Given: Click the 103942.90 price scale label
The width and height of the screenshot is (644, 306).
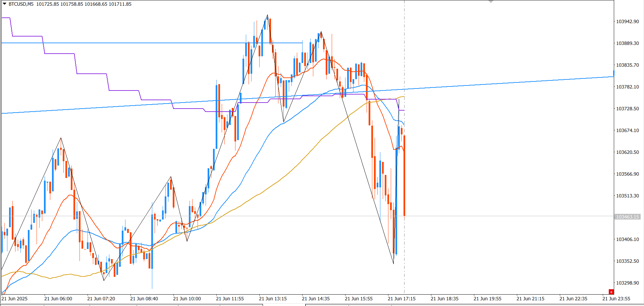Looking at the screenshot, I should point(628,21).
